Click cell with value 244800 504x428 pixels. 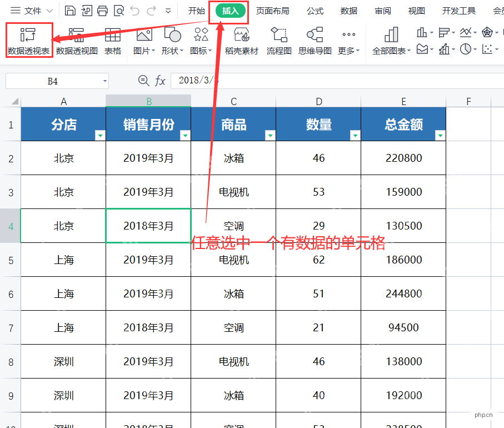coord(403,293)
